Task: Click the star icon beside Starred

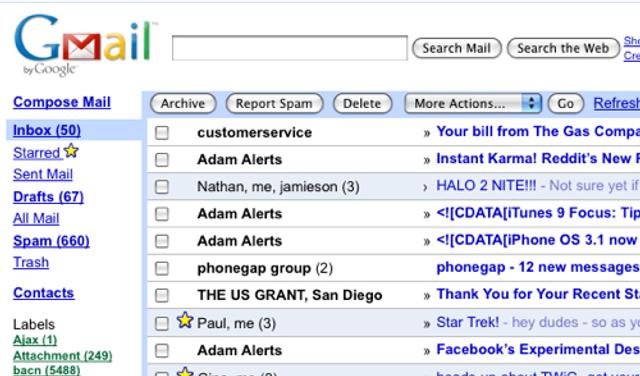Action: 71,151
